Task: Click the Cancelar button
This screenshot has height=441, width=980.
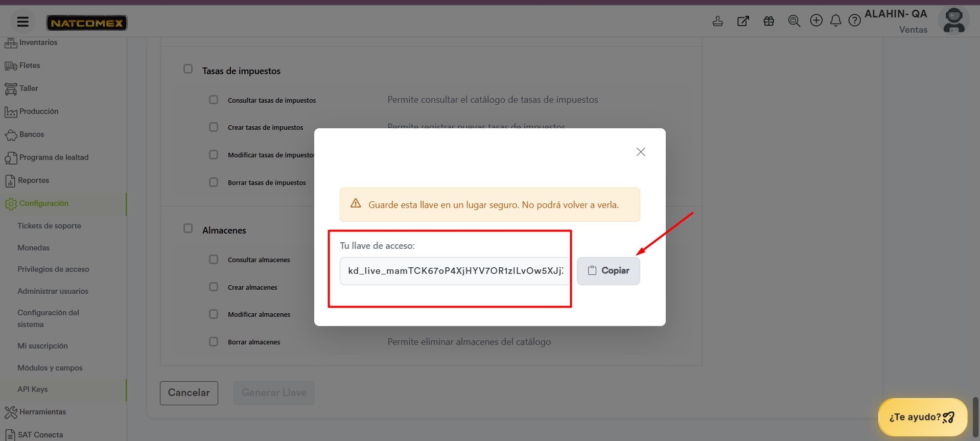Action: 189,393
